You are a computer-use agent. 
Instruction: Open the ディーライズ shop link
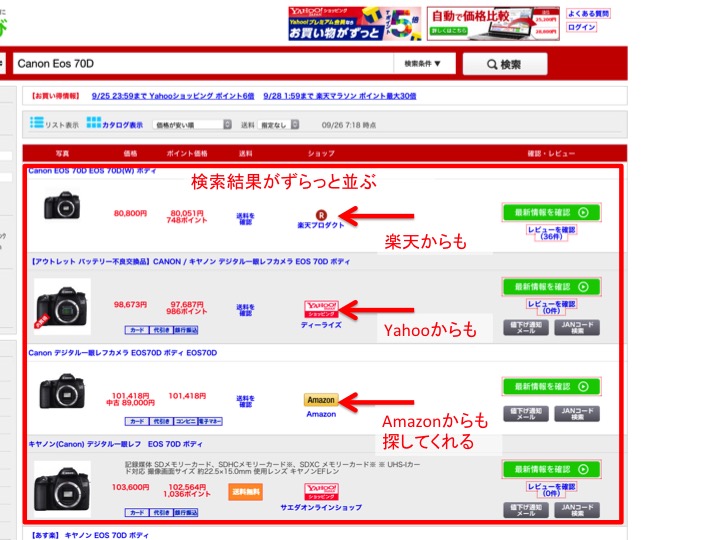tap(321, 325)
